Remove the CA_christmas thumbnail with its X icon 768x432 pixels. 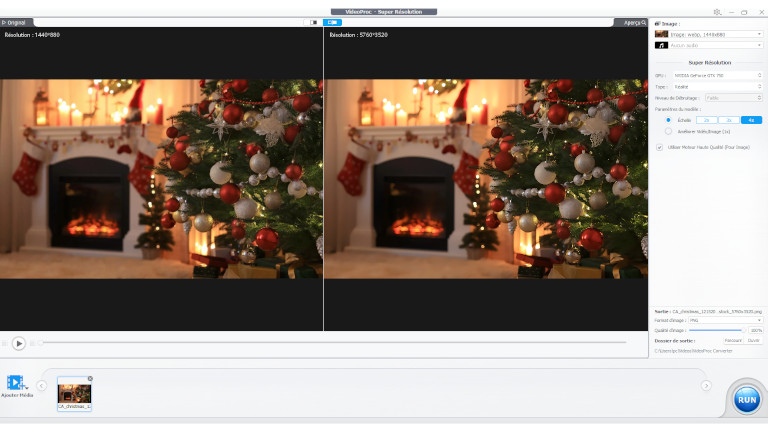coord(90,378)
